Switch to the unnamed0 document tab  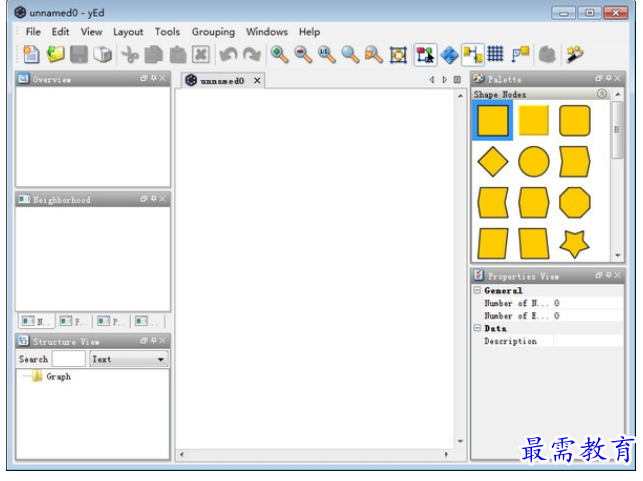pyautogui.click(x=221, y=81)
